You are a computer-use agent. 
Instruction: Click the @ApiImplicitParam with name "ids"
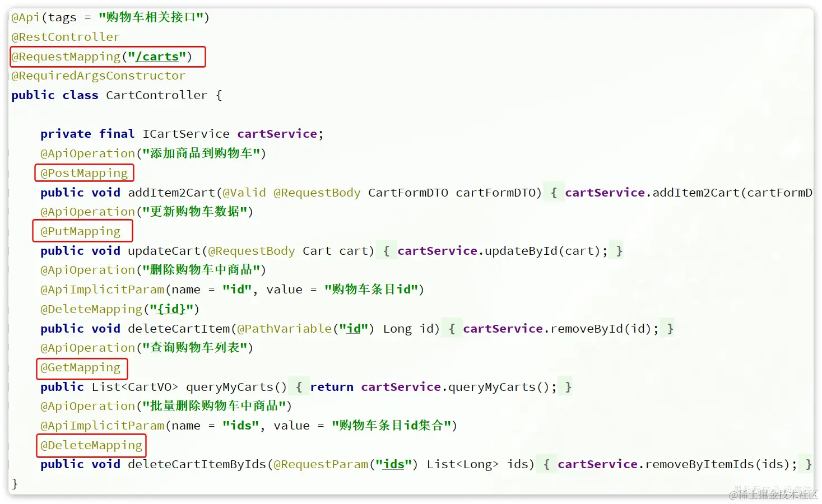click(x=249, y=426)
